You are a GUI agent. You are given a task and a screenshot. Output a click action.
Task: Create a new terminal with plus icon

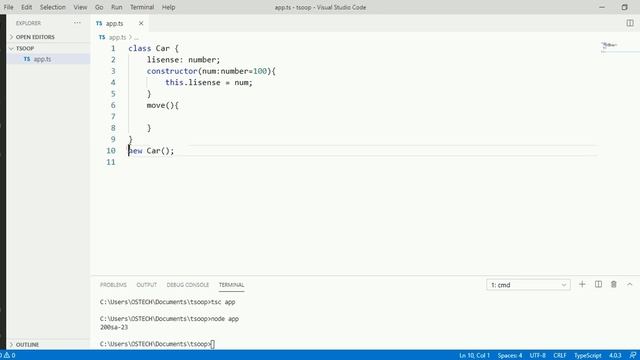[x=582, y=284]
